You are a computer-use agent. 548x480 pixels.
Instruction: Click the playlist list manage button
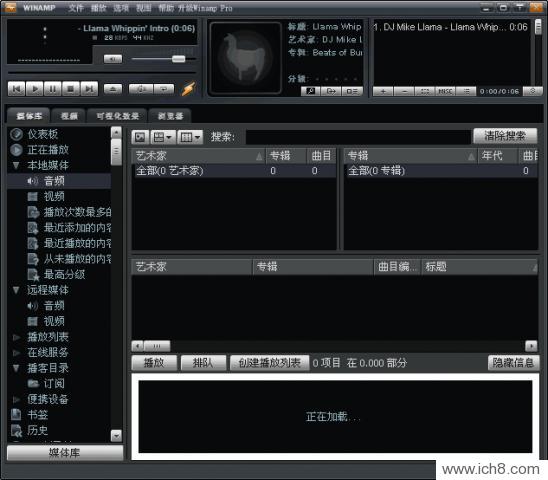(466, 91)
